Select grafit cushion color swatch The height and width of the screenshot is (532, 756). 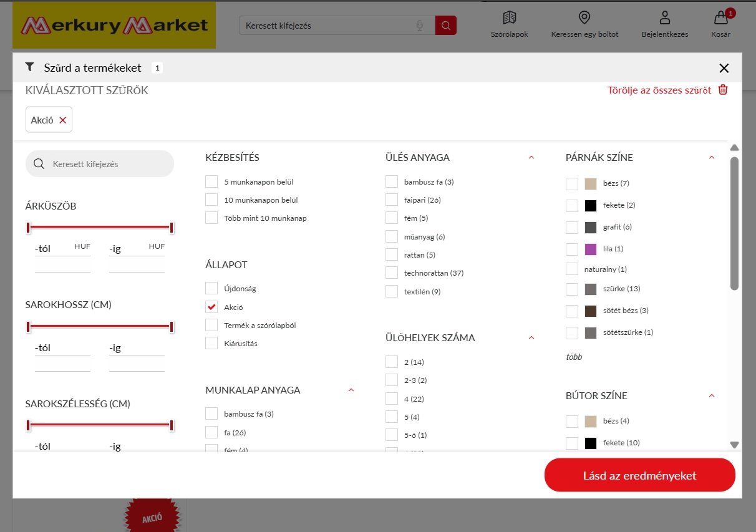tap(591, 227)
